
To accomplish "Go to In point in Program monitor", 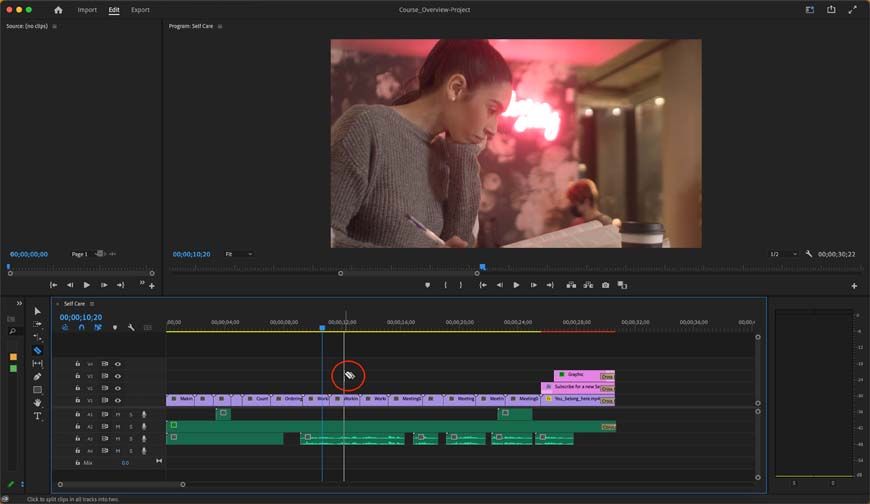I will [x=483, y=285].
